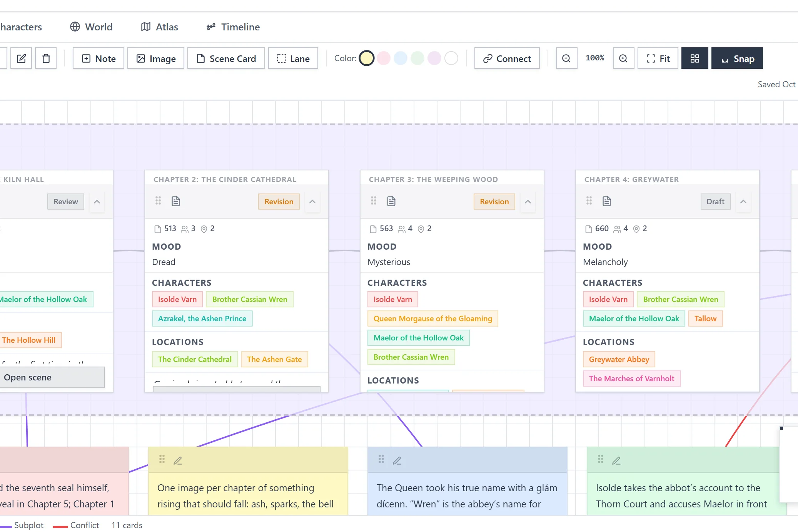Open the Timeline tab
The width and height of the screenshot is (798, 532).
click(233, 27)
